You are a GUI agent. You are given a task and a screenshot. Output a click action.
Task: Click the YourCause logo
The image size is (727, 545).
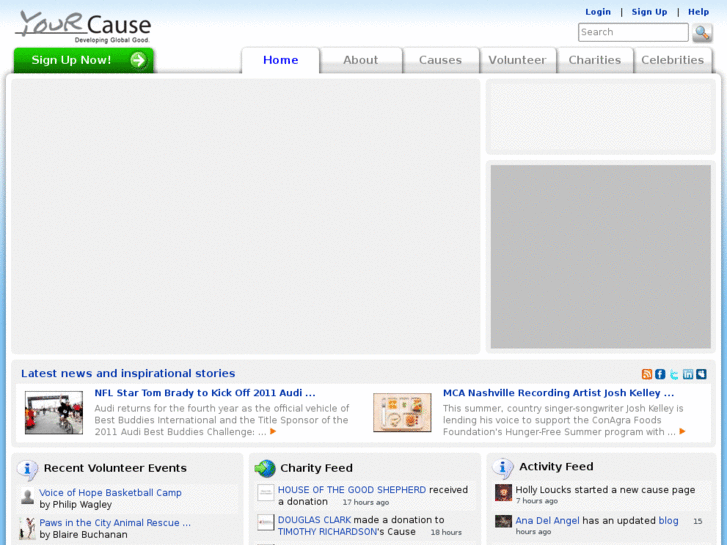[x=83, y=27]
